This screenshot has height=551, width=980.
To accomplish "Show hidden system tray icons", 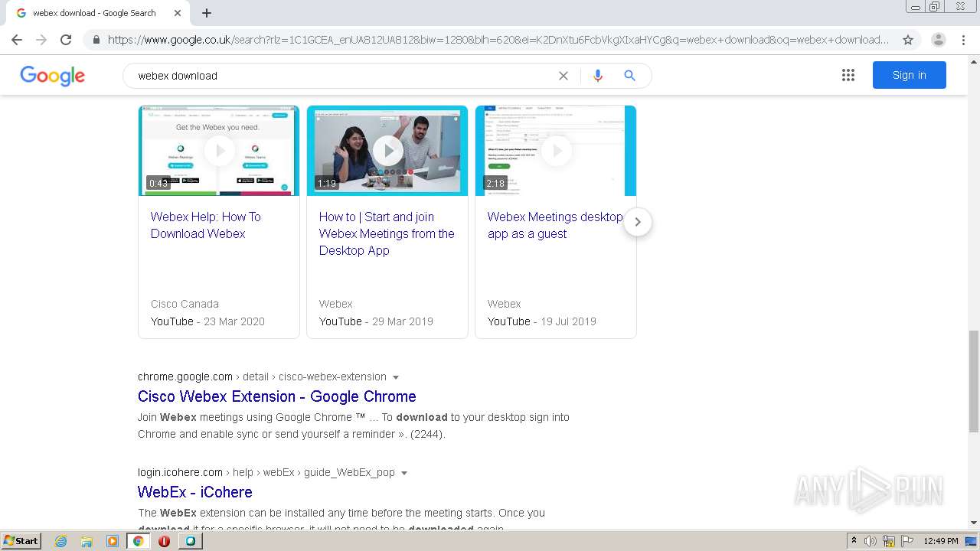I will 854,541.
